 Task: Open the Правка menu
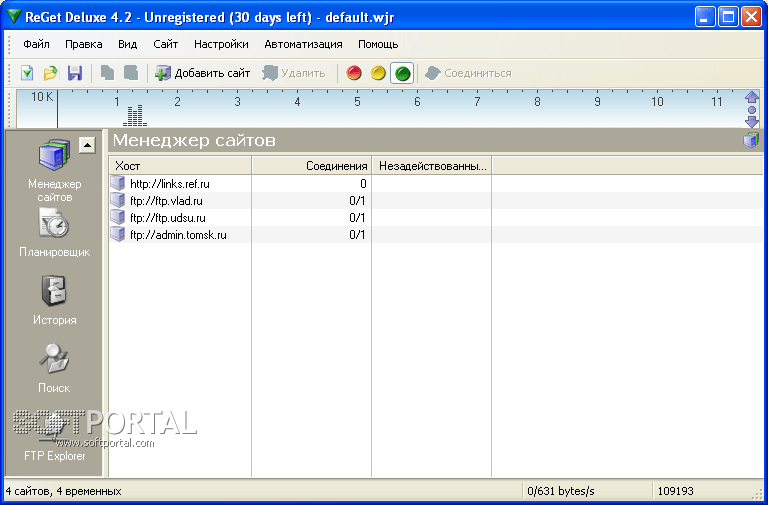84,44
